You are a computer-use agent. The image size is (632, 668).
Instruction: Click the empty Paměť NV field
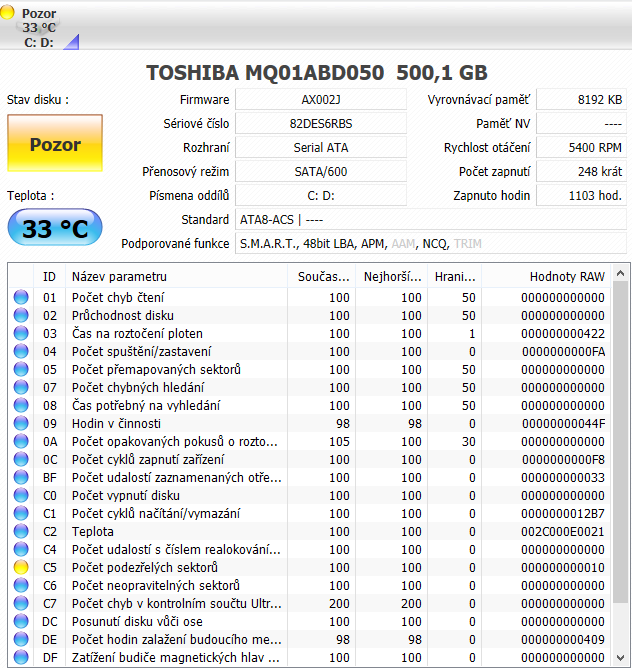coord(581,124)
